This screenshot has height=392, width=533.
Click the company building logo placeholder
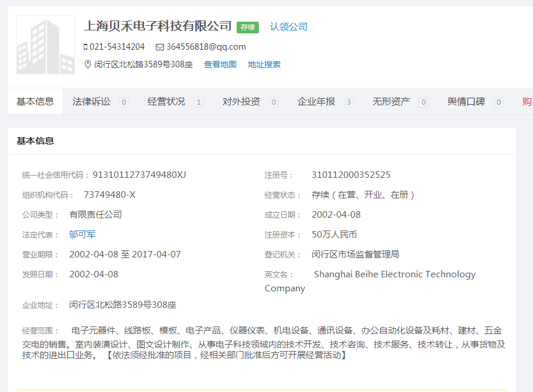[46, 45]
